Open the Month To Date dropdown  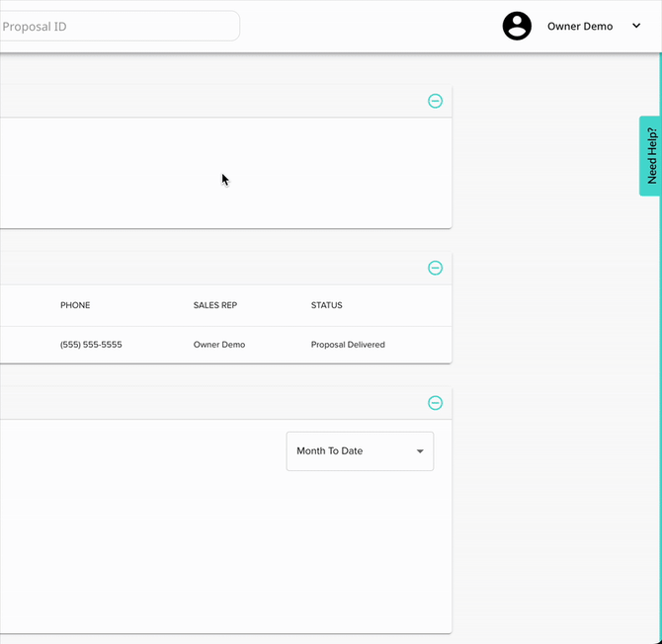pyautogui.click(x=359, y=451)
